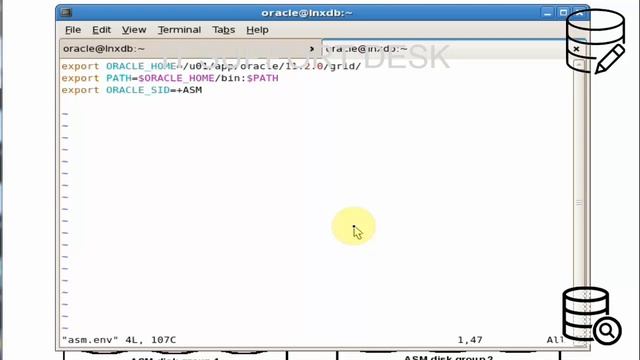Click the export ORACLE_SID=+ASM line
Screen dimensions: 640x360
point(131,90)
